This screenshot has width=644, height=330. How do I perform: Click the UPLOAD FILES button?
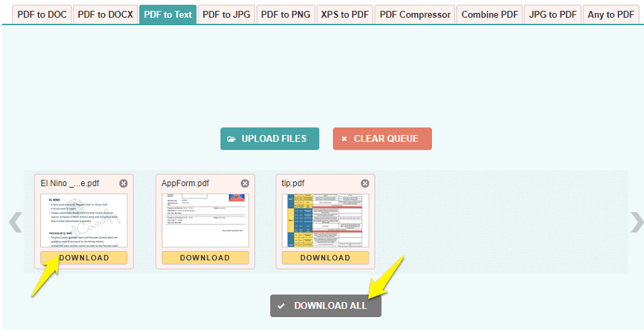(x=270, y=139)
